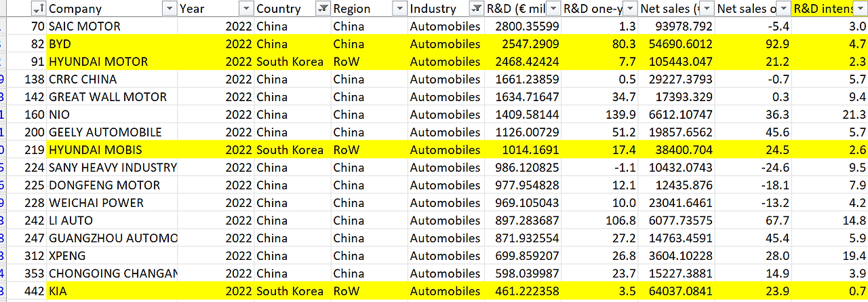Select the China region cell in LI AUTO row

coord(370,221)
